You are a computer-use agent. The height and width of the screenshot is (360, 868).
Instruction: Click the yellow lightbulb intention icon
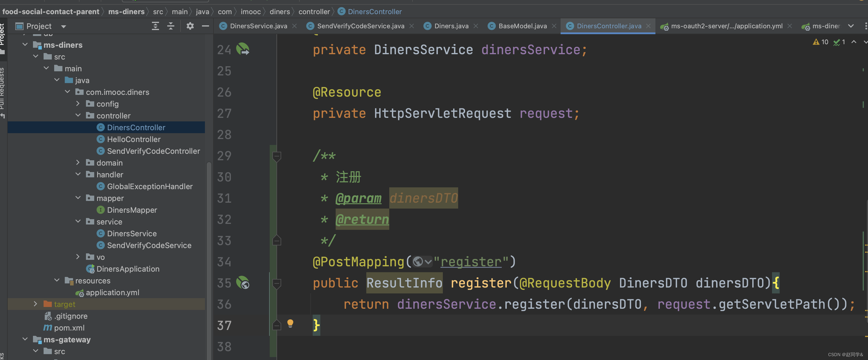click(x=290, y=323)
